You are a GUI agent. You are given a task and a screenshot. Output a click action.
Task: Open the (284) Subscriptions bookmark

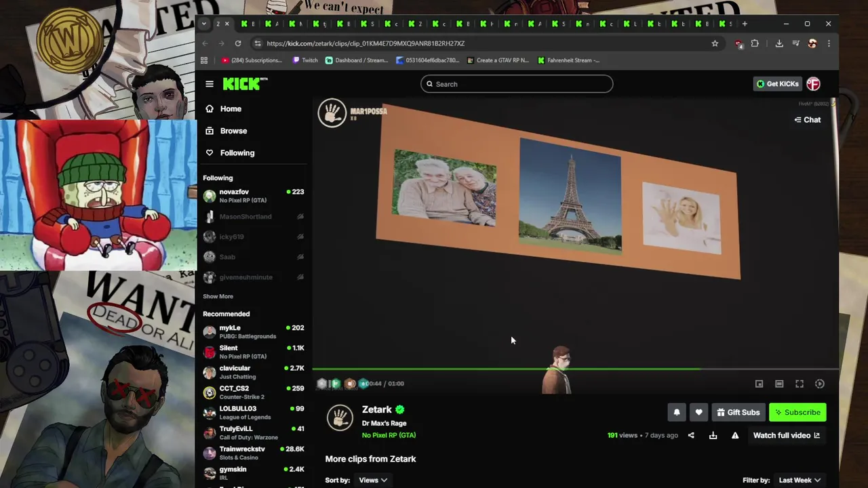point(252,60)
